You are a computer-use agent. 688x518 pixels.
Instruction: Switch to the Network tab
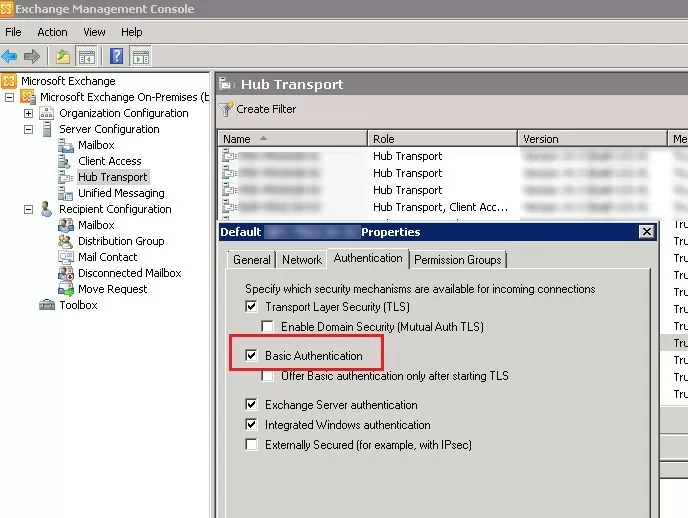302,260
